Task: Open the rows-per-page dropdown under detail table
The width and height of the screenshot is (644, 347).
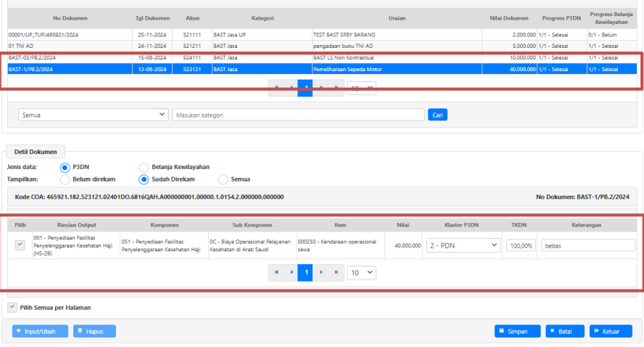Action: tap(361, 272)
